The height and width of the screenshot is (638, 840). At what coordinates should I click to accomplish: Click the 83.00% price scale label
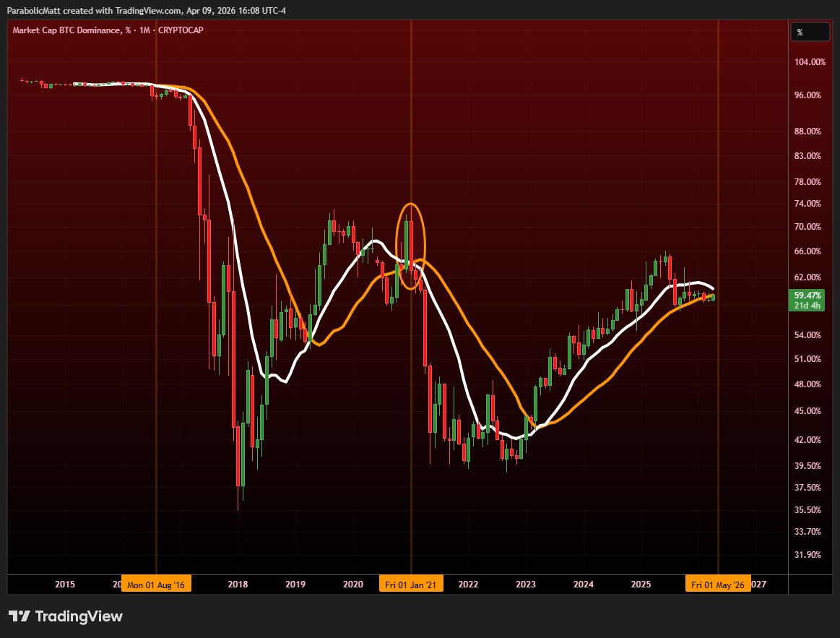pos(807,156)
